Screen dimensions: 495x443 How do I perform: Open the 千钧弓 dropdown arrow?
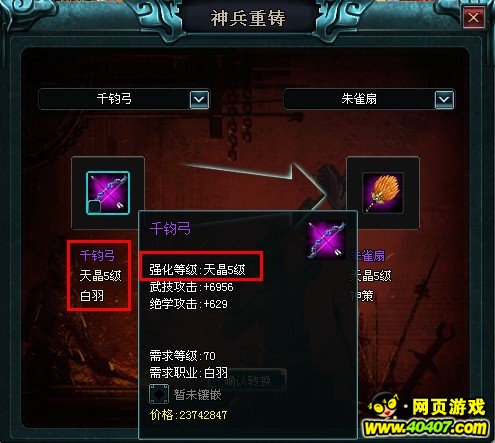pos(199,99)
